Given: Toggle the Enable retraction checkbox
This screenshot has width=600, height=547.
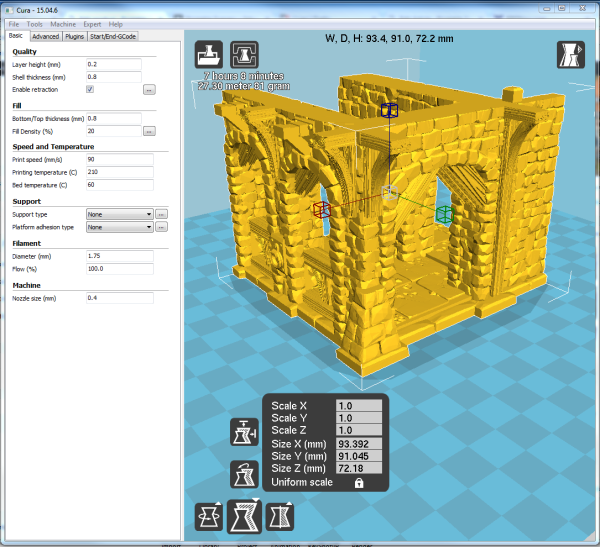Looking at the screenshot, I should (x=90, y=89).
